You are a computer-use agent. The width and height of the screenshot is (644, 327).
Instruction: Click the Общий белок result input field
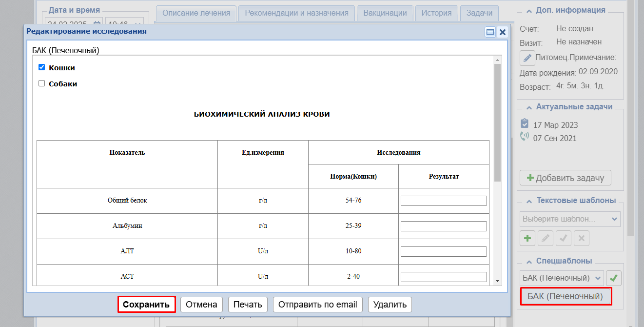point(444,201)
